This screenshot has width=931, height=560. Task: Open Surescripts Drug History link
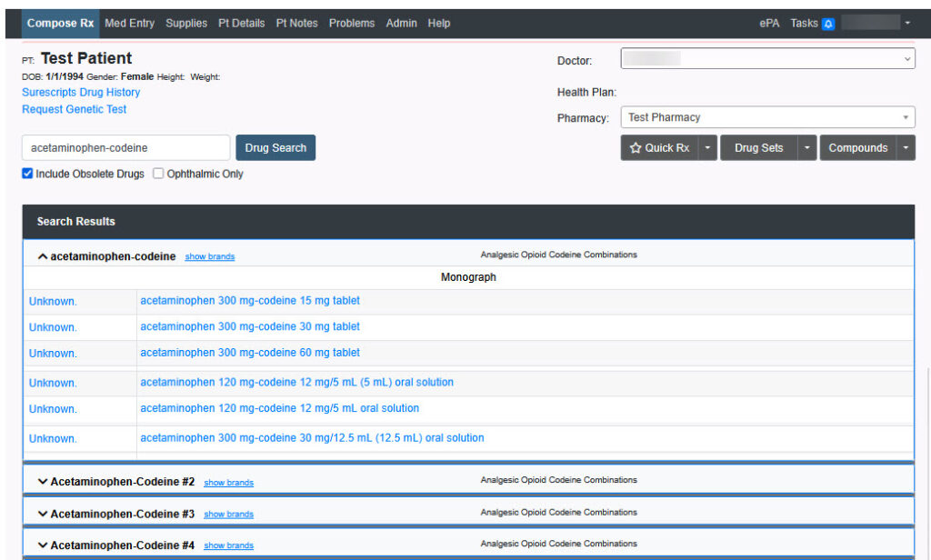[81, 92]
